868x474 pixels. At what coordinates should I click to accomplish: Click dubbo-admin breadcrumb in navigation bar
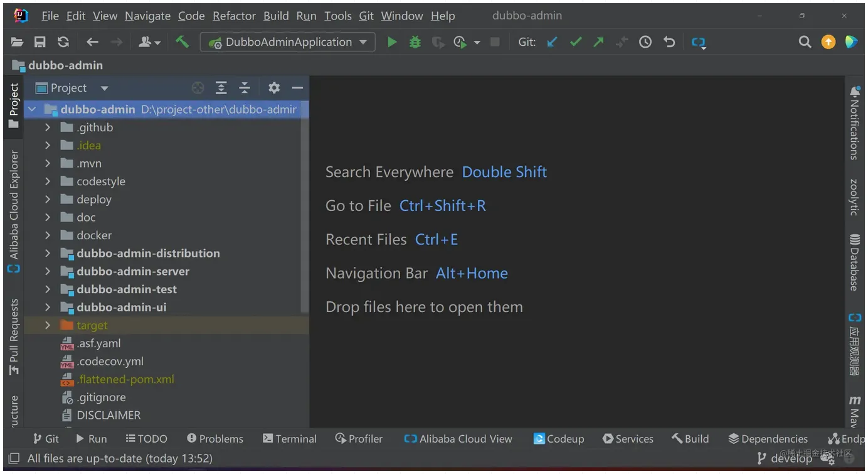pos(58,65)
